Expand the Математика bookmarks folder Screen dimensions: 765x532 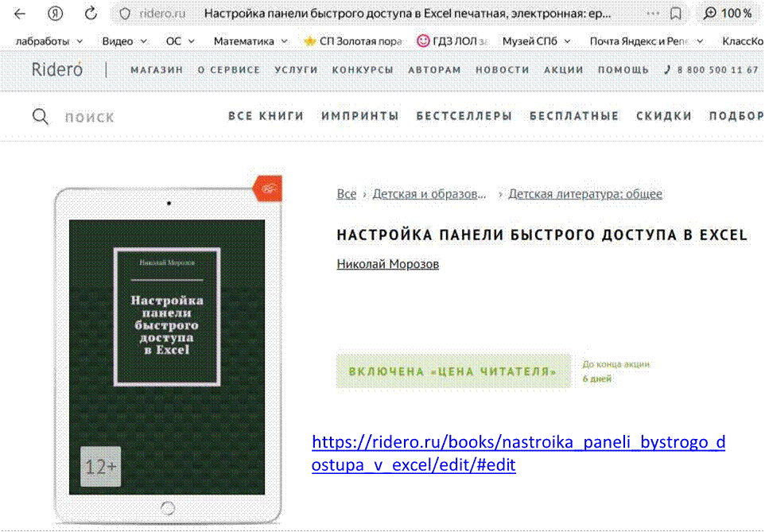(x=250, y=41)
